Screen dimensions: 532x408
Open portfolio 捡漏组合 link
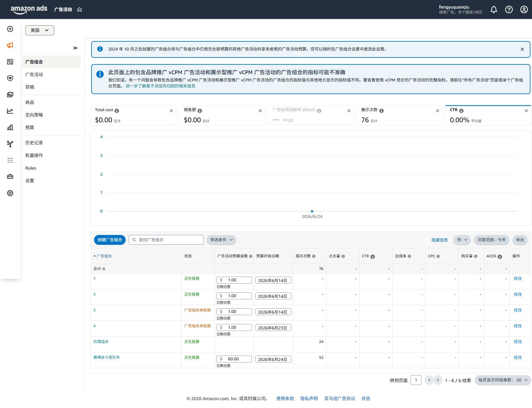pyautogui.click(x=101, y=342)
